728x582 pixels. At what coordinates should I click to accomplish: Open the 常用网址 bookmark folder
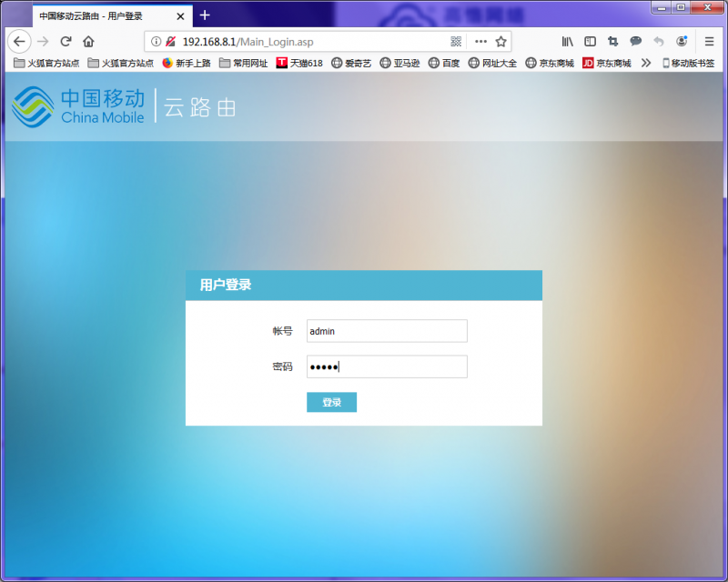[x=244, y=63]
